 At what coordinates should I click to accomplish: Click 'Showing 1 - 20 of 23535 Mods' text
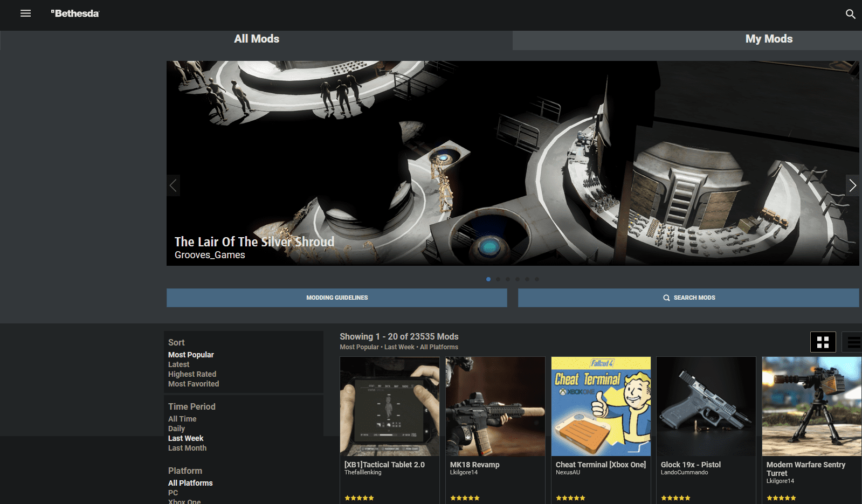coord(399,337)
